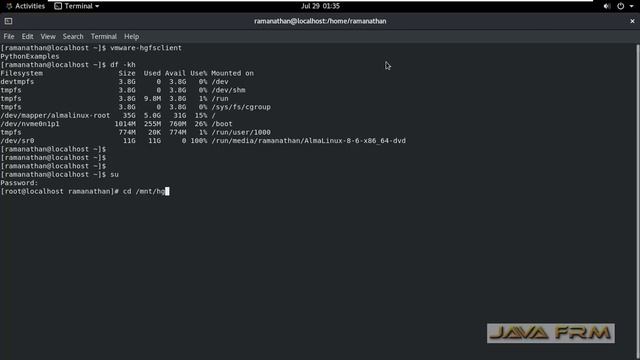The height and width of the screenshot is (360, 640).
Task: Click the root@localhost prompt
Action: tap(60, 191)
